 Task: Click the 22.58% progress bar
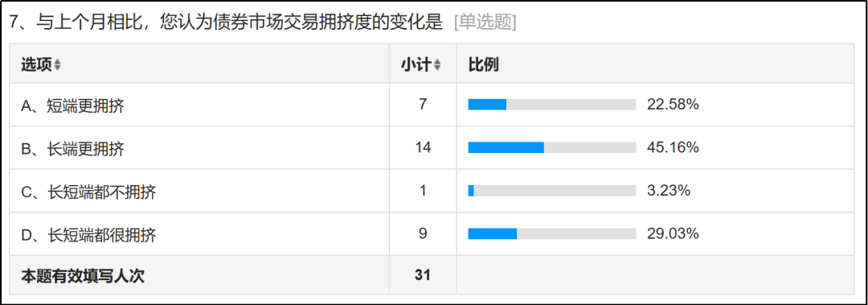point(552,105)
